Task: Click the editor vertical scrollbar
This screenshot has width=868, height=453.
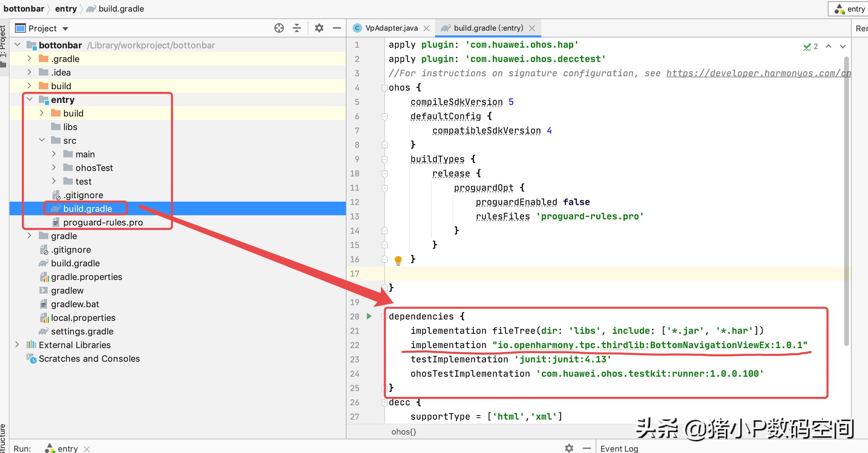Action: tap(846, 201)
